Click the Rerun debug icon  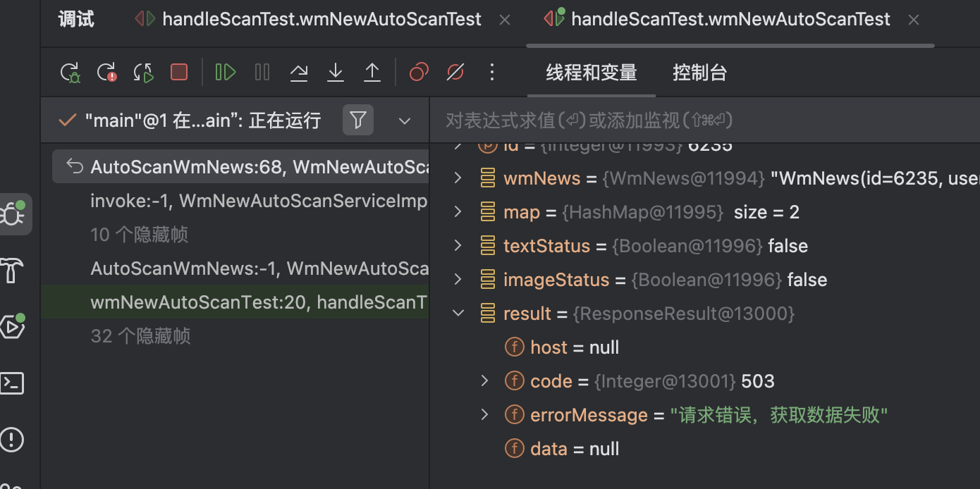tap(70, 72)
